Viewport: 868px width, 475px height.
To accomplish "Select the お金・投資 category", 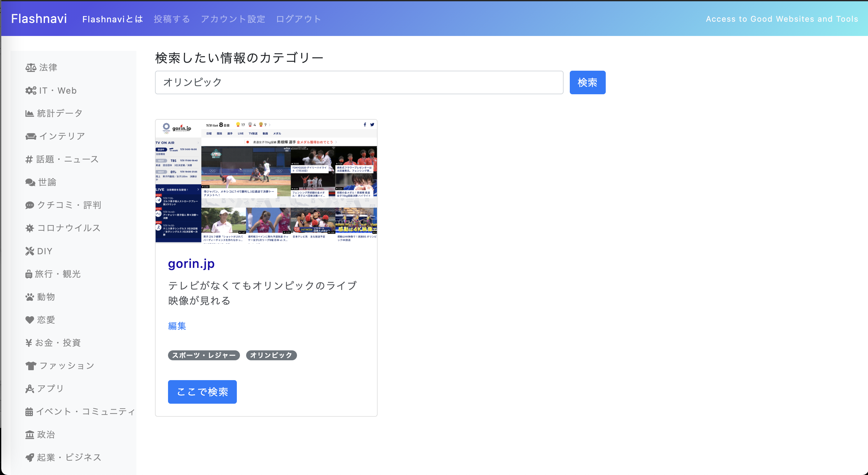I will pos(53,343).
